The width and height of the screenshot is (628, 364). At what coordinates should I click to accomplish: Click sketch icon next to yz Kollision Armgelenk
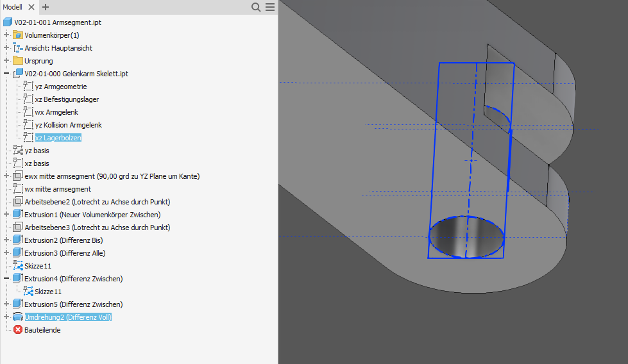click(x=28, y=124)
